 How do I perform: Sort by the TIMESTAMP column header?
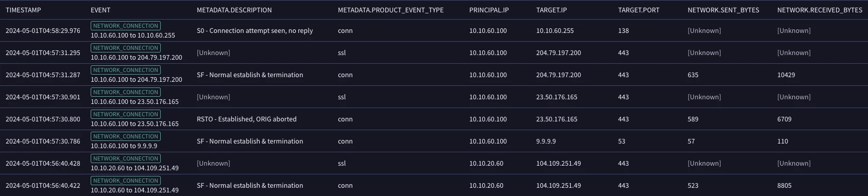23,10
